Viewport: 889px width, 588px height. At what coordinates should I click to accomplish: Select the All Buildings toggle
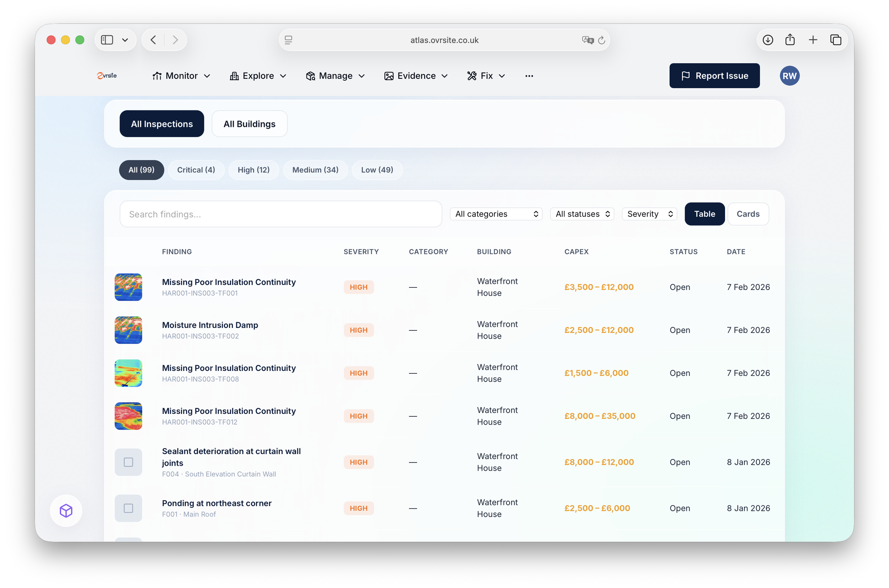pos(249,124)
